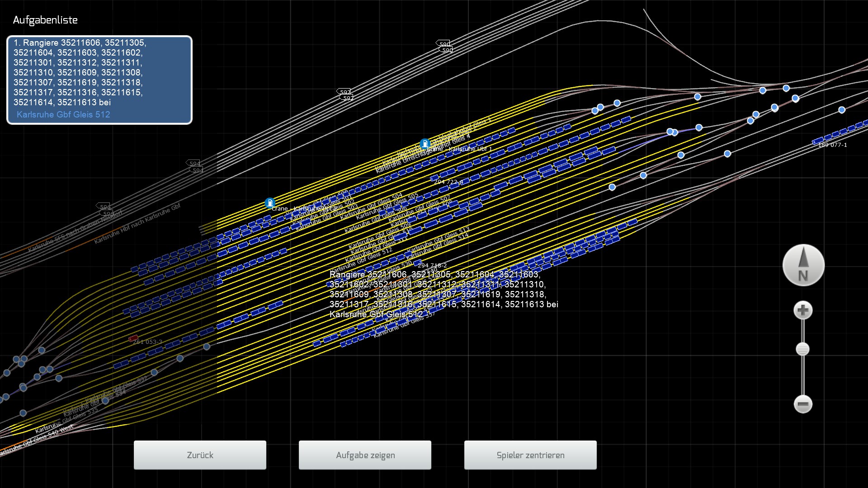
Task: Click the compass north icon
Action: click(x=803, y=265)
